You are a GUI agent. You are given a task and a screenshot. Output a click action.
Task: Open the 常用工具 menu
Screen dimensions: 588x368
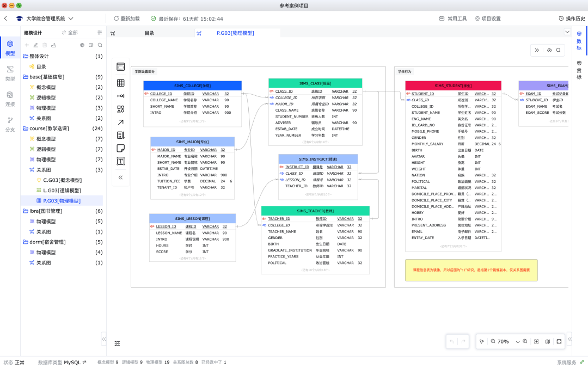[x=453, y=19]
